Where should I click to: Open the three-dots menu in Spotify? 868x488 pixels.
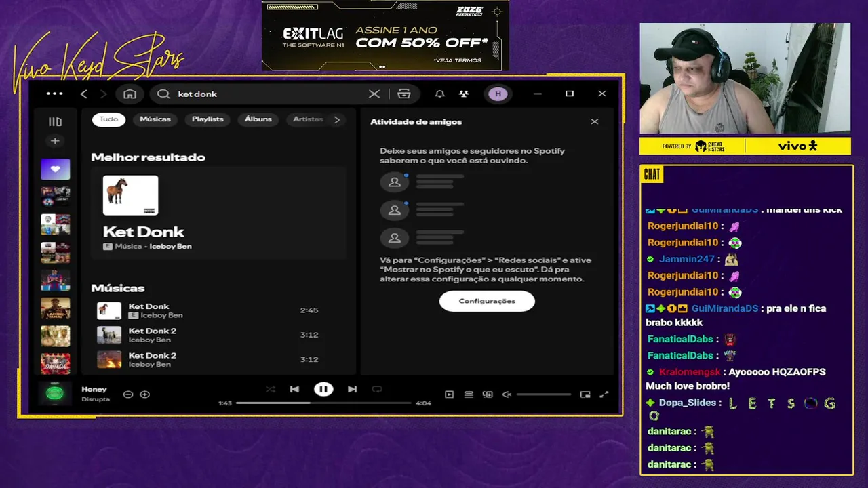coord(54,94)
